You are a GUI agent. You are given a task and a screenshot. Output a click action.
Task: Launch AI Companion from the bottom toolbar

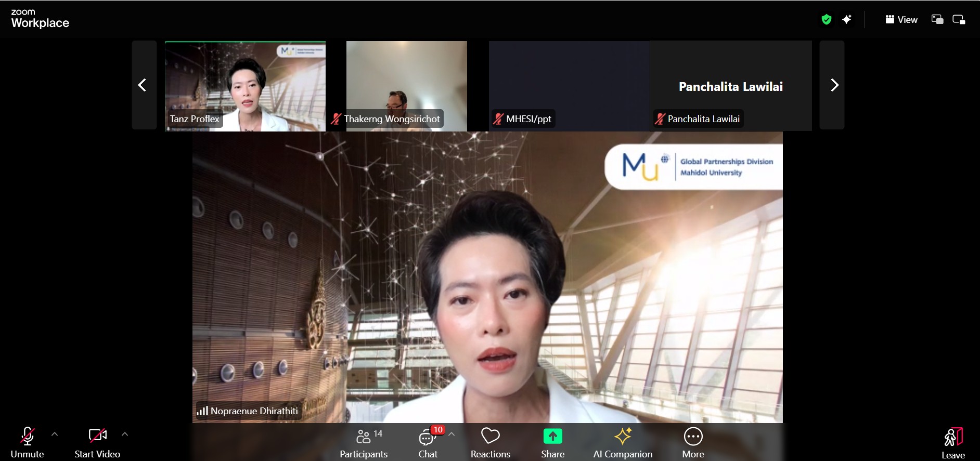623,442
